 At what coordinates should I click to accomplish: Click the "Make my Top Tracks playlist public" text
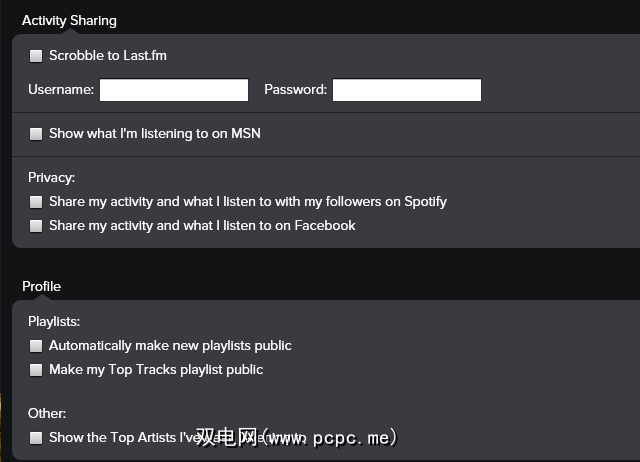click(156, 370)
